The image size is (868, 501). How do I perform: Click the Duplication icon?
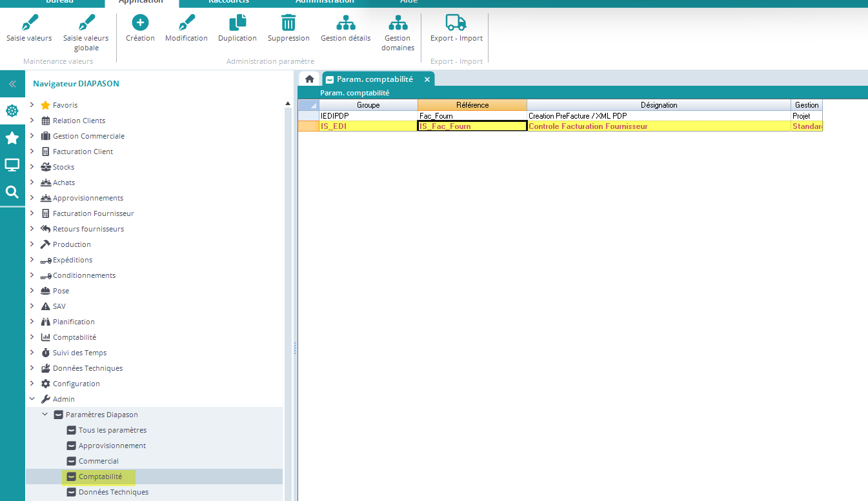tap(237, 23)
